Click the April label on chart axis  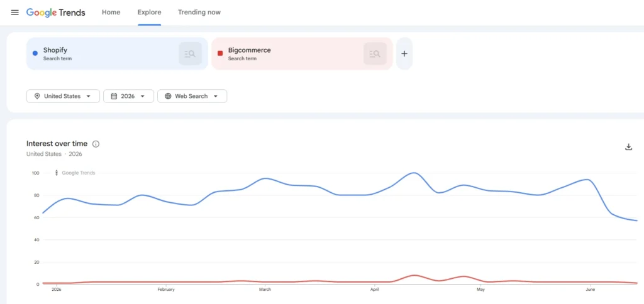375,289
